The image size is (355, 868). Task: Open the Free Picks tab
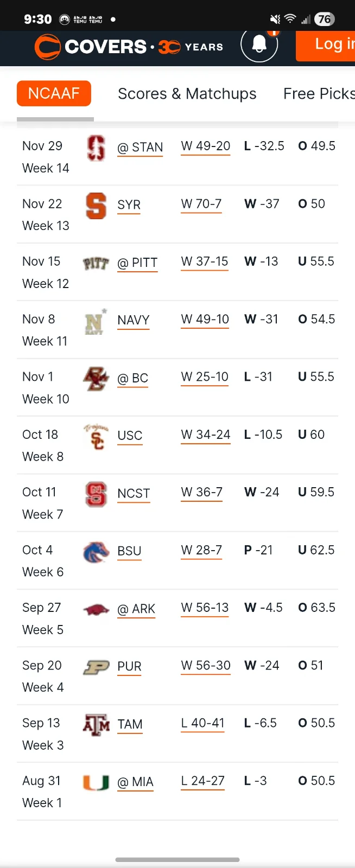319,94
